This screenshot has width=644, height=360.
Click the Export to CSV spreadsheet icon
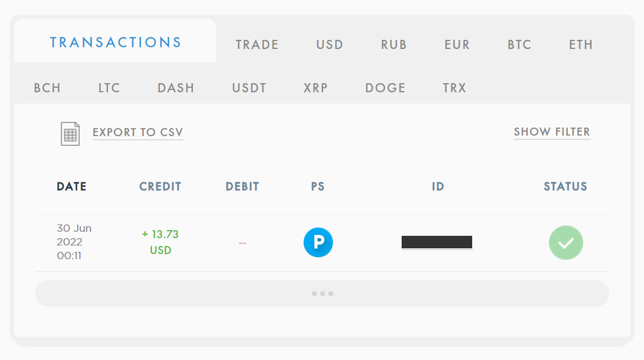pyautogui.click(x=70, y=133)
